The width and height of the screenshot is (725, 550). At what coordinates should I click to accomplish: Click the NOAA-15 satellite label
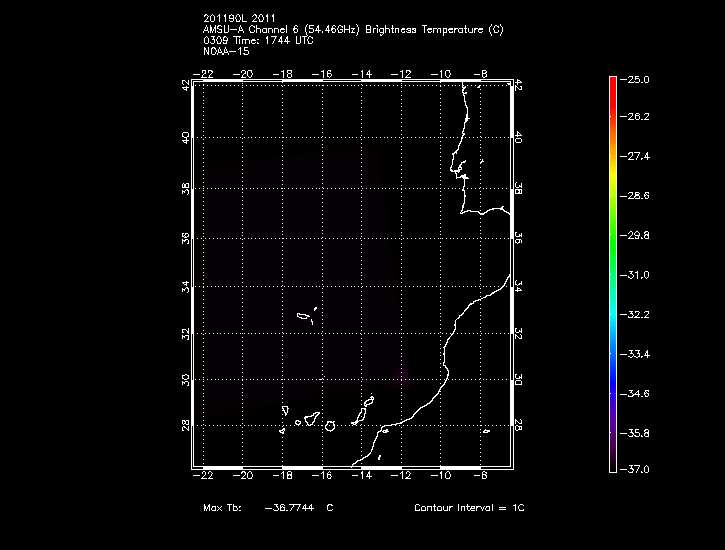(x=225, y=50)
